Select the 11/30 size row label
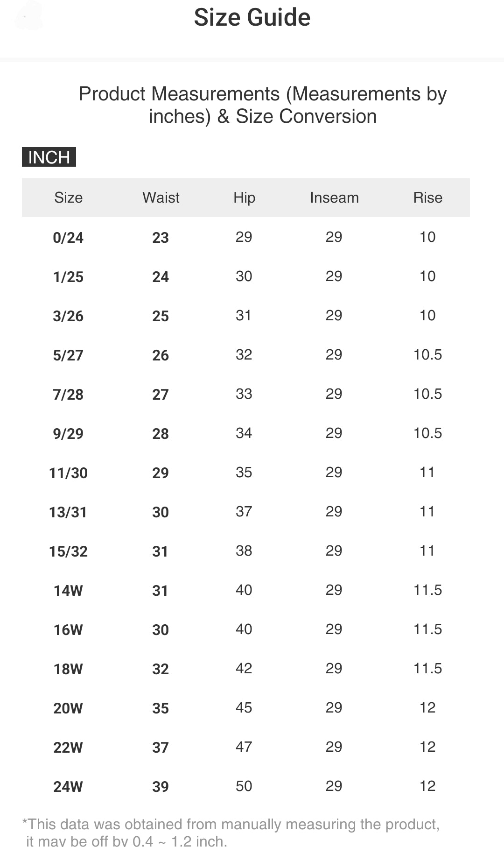The image size is (504, 847). pyautogui.click(x=68, y=473)
